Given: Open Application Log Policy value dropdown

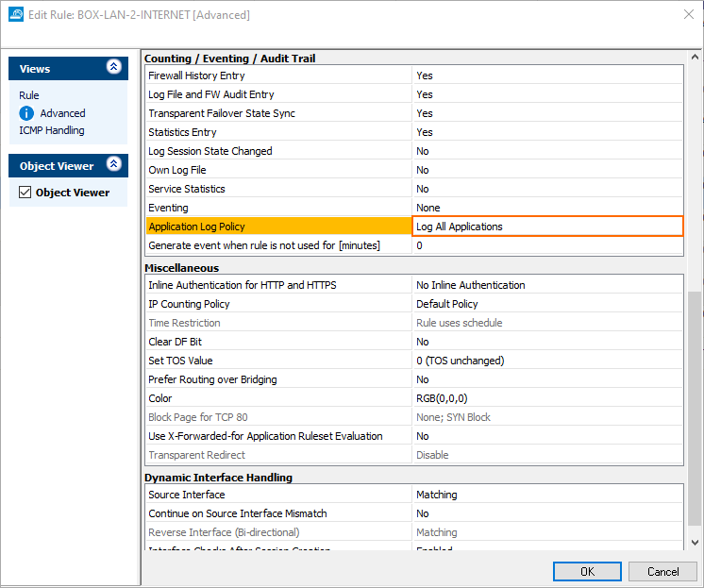Looking at the screenshot, I should click(x=547, y=227).
